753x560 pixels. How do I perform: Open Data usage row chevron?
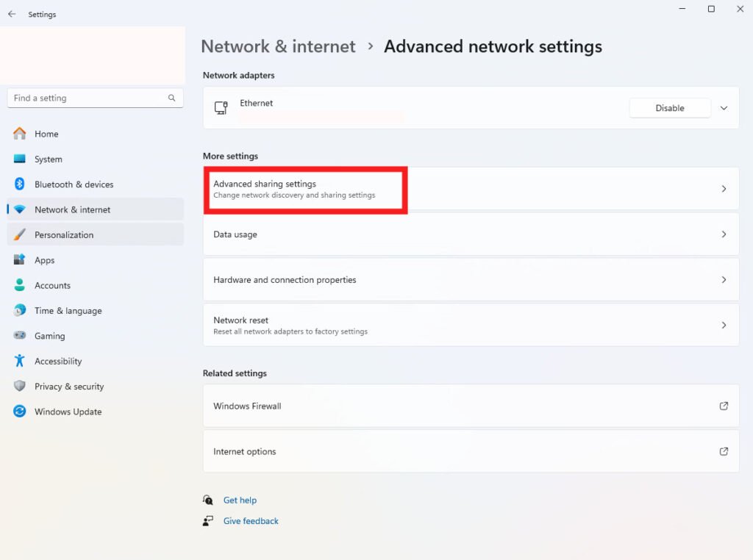coord(724,234)
